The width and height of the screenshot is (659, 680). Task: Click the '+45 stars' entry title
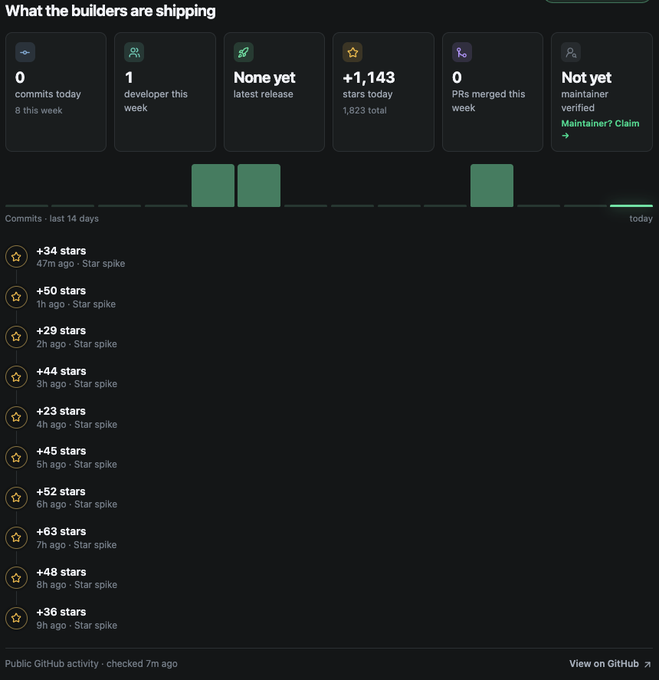[x=61, y=451]
